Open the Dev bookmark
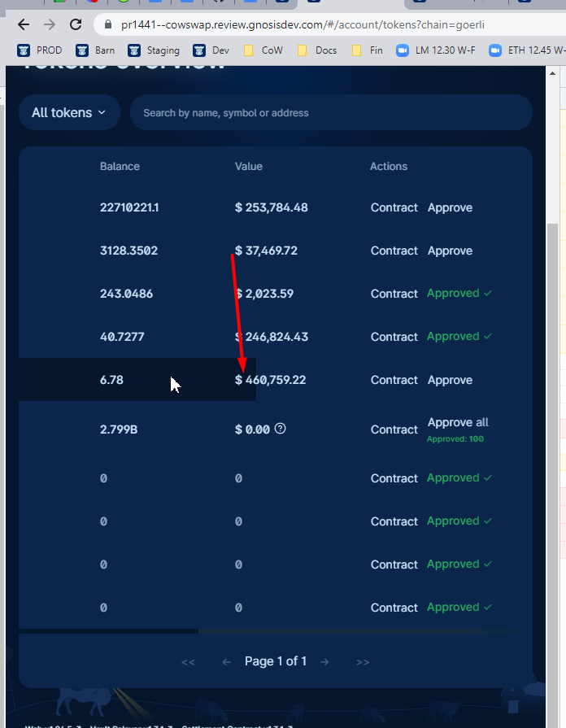This screenshot has height=728, width=566. coord(211,50)
